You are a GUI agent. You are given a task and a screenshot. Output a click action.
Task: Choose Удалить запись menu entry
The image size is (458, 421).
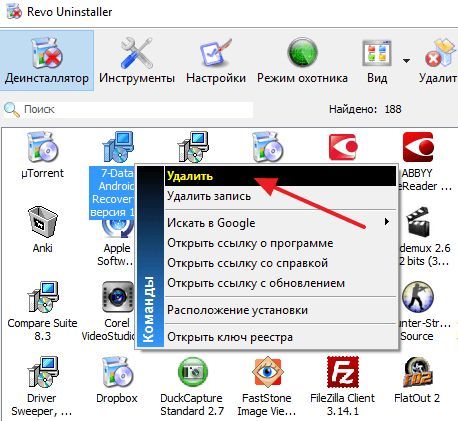click(x=280, y=196)
